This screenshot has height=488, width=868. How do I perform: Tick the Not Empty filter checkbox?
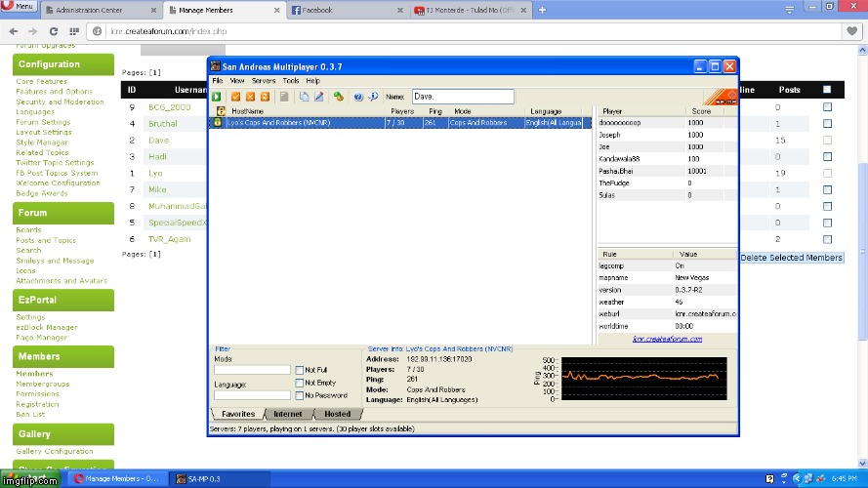(x=300, y=383)
